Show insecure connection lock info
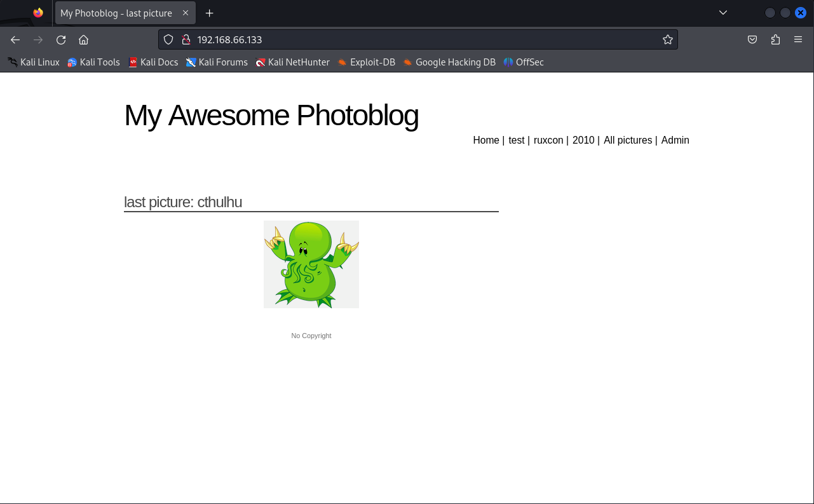Viewport: 814px width, 504px height. [186, 39]
